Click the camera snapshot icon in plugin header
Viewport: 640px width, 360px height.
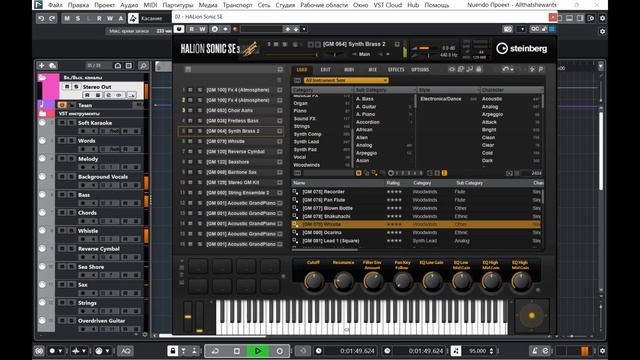coord(507,29)
